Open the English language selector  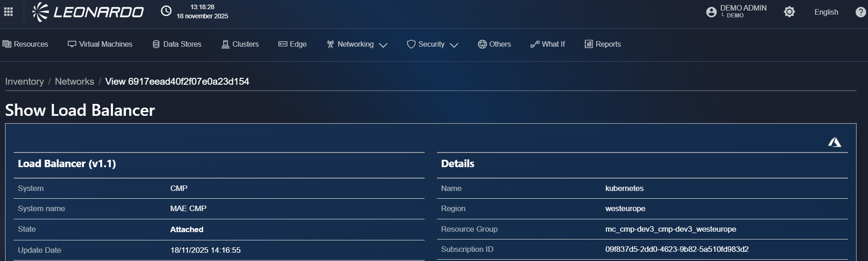[826, 12]
